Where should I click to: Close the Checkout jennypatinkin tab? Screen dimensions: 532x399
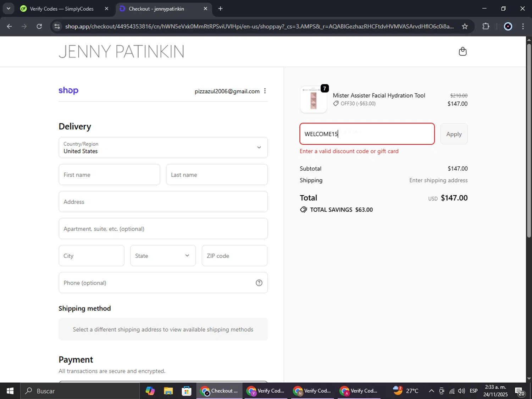[205, 9]
